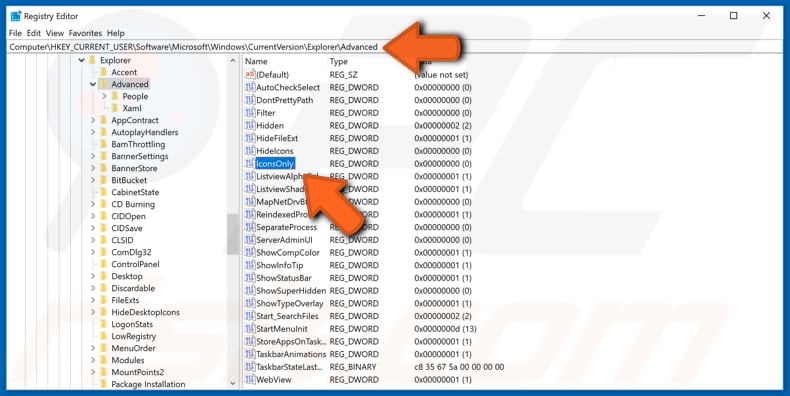This screenshot has height=396, width=790.
Task: Click the tree pane scroll down arrow
Action: coord(232,383)
